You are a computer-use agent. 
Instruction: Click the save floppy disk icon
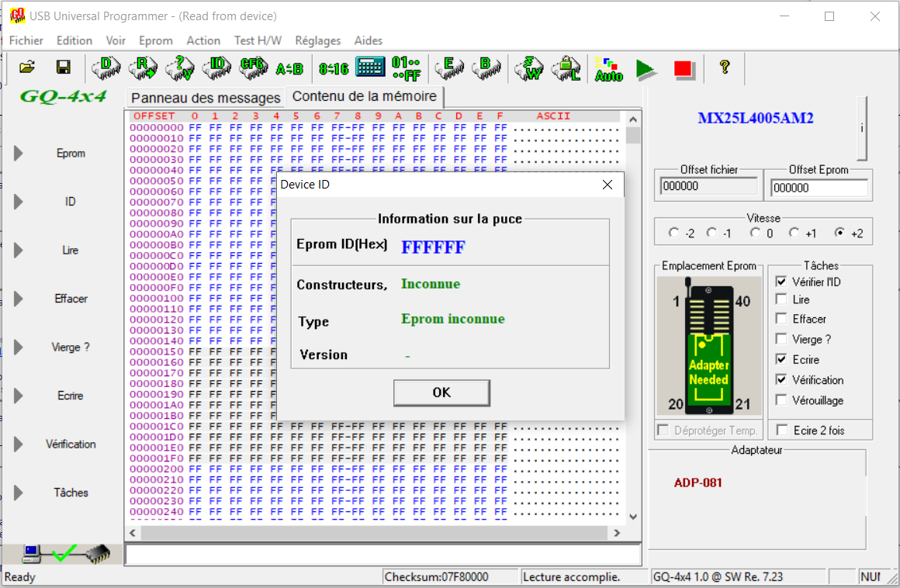pyautogui.click(x=64, y=68)
